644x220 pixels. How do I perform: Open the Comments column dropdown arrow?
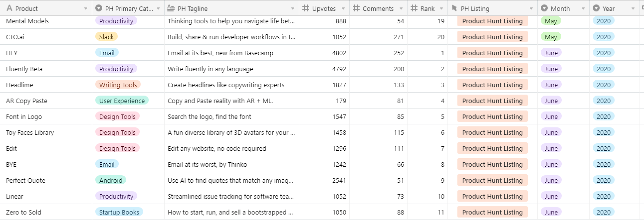point(401,8)
